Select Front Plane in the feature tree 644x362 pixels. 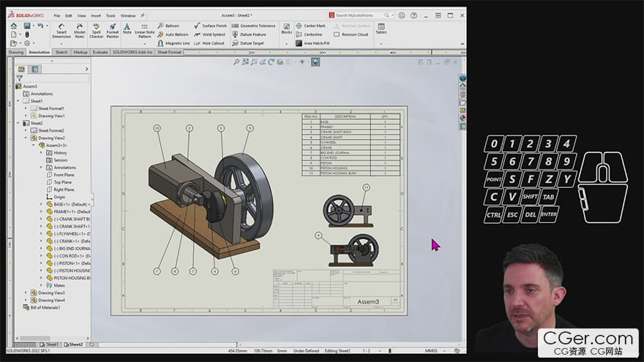64,175
